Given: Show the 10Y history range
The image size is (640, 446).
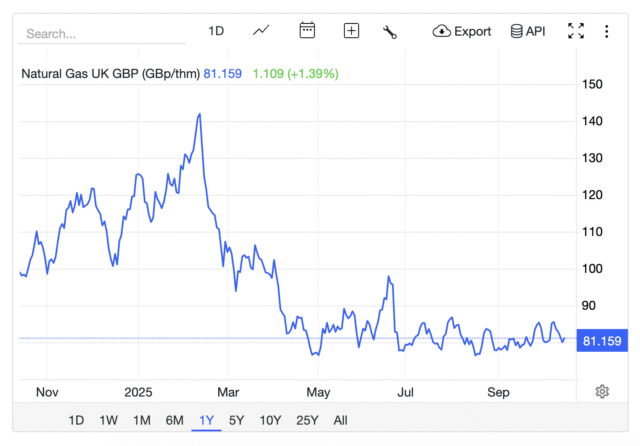Looking at the screenshot, I should pyautogui.click(x=270, y=420).
